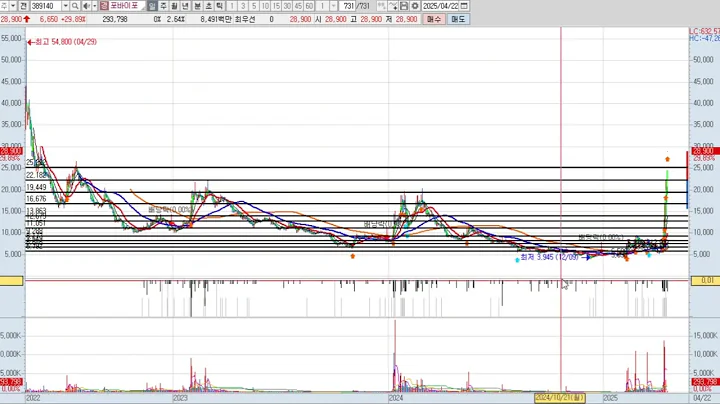Click the 2024/10/21 date marker label
This screenshot has width=720, height=404.
point(559,398)
